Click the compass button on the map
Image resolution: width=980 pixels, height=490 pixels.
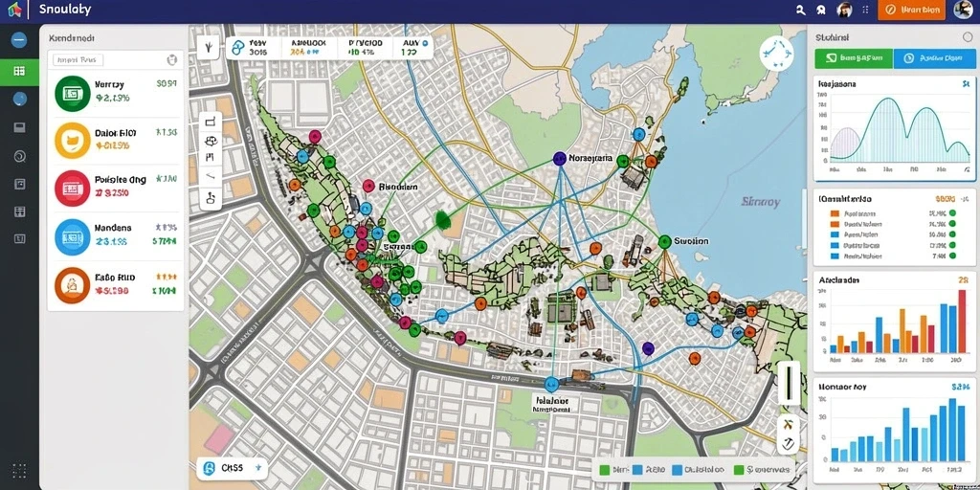(776, 54)
